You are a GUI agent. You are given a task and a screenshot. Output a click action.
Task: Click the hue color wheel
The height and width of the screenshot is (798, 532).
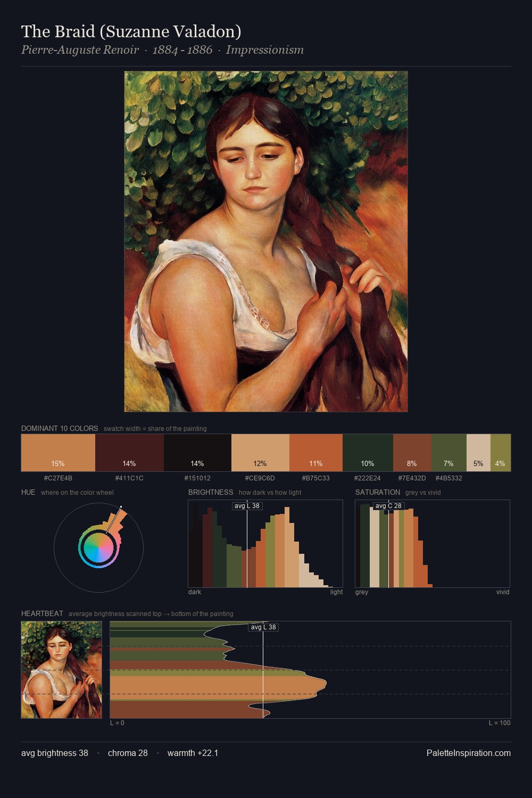pyautogui.click(x=98, y=547)
